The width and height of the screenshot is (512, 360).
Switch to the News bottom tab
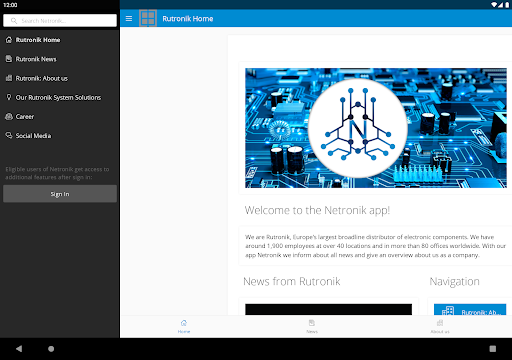click(x=312, y=327)
